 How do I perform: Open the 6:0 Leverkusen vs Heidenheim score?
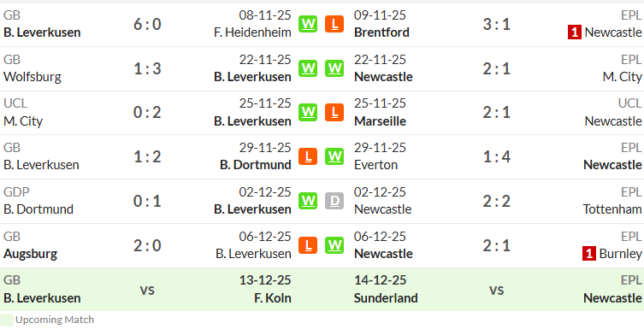click(x=147, y=24)
